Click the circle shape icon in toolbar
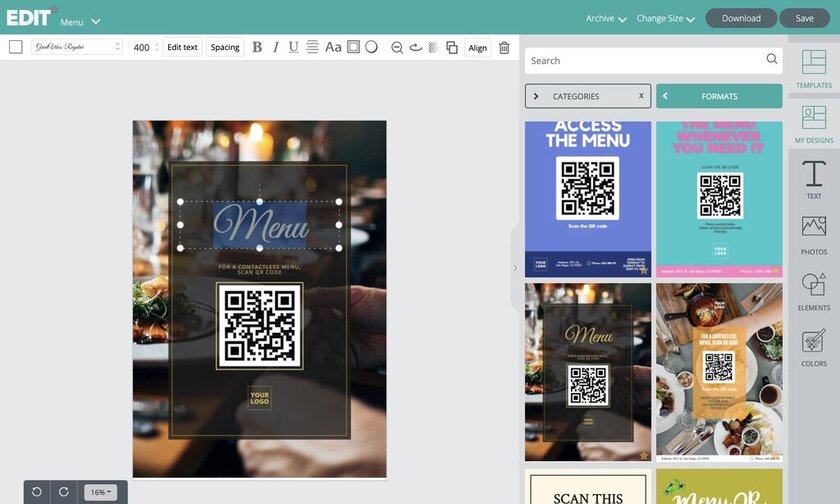The width and height of the screenshot is (840, 504). (371, 47)
